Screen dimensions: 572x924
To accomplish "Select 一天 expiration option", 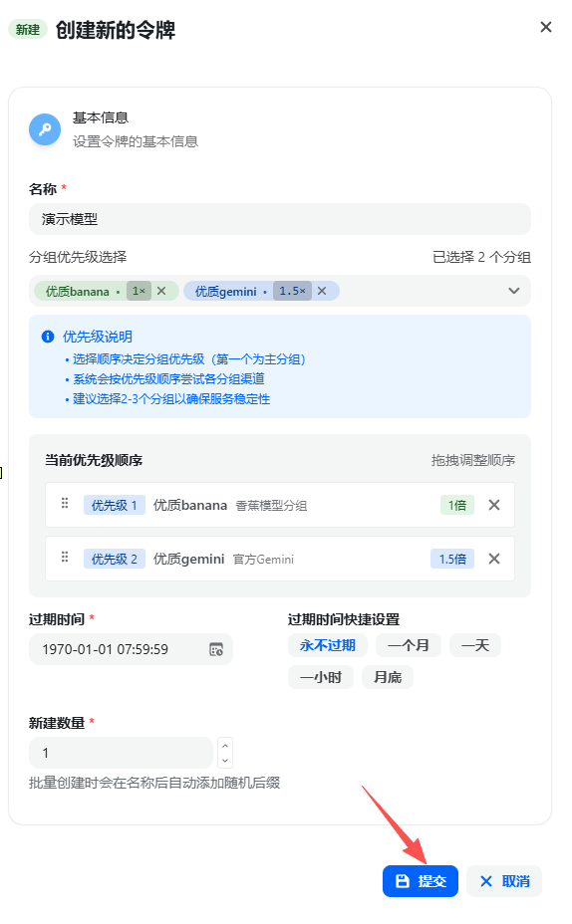I will point(475,645).
